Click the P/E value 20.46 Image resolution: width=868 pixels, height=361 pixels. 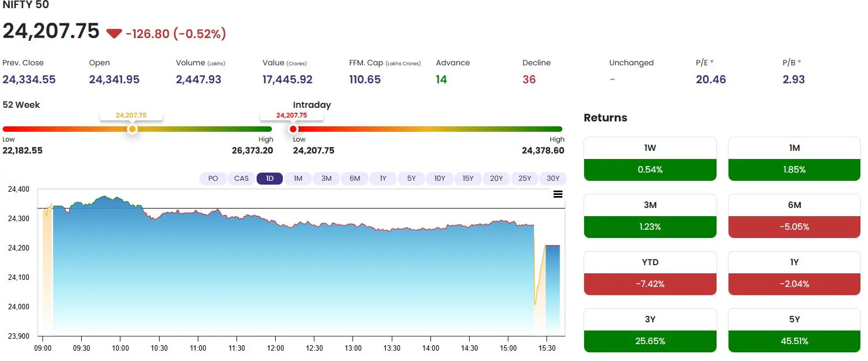click(x=711, y=79)
